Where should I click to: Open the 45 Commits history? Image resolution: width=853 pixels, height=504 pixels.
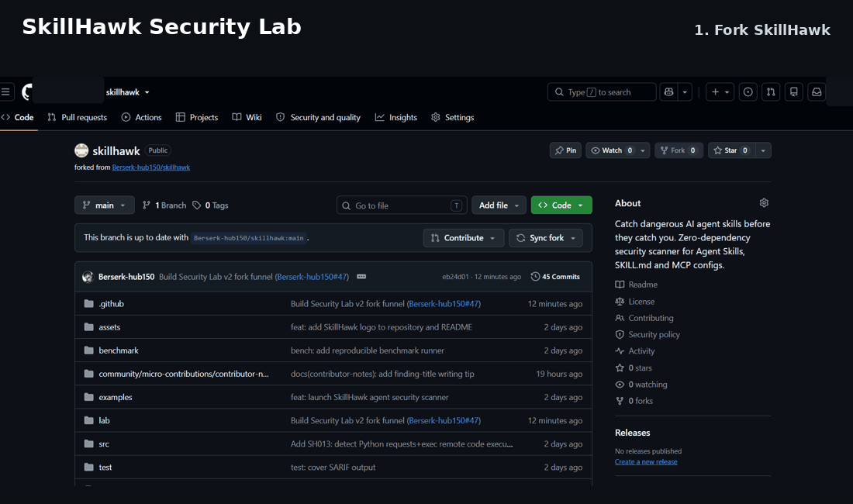[x=555, y=276]
